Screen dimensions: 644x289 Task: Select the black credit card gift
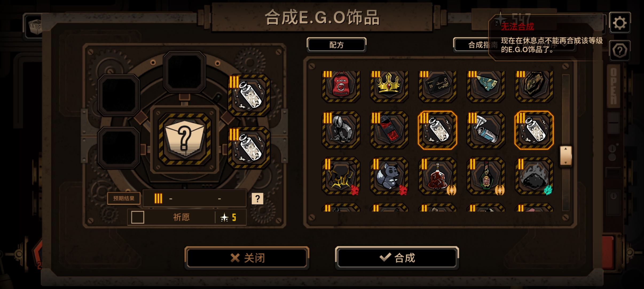[437, 86]
